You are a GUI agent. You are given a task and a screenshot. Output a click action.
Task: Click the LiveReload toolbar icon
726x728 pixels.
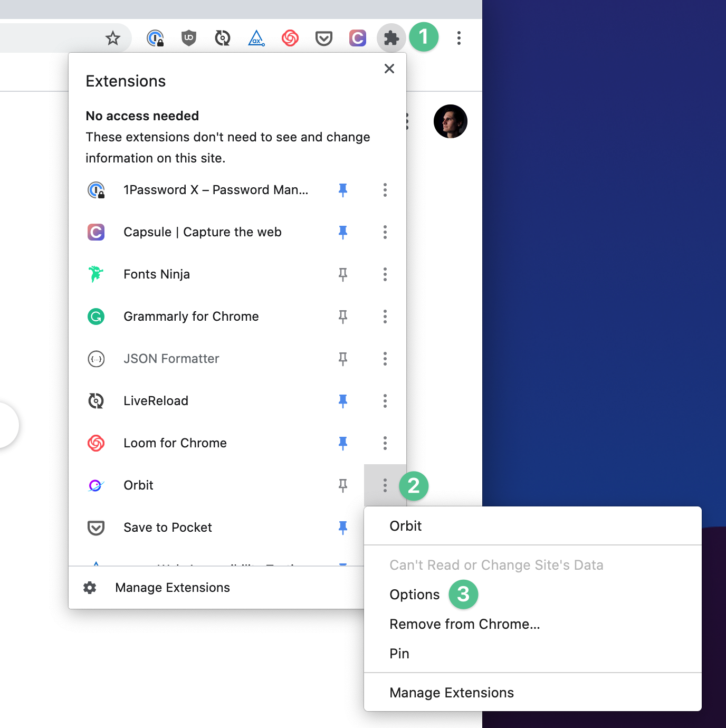point(223,38)
